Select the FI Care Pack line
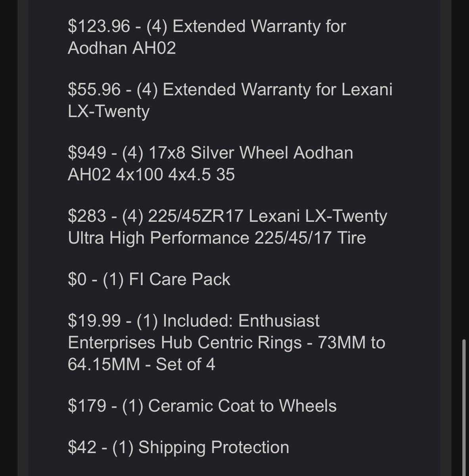The height and width of the screenshot is (476, 469). point(149,279)
